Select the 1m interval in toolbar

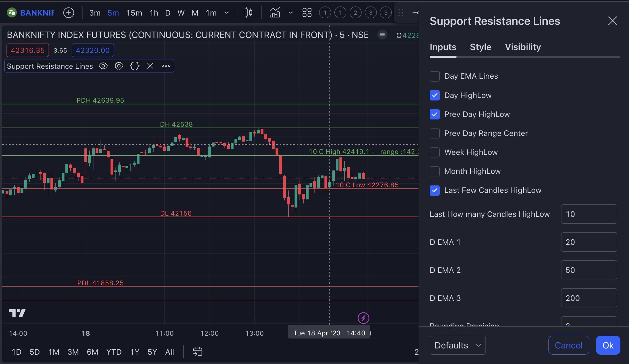(x=211, y=13)
